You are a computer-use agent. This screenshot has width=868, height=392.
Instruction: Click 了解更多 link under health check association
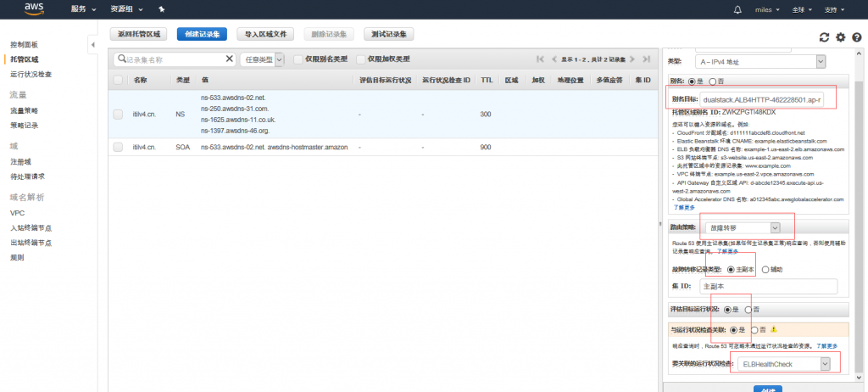826,346
